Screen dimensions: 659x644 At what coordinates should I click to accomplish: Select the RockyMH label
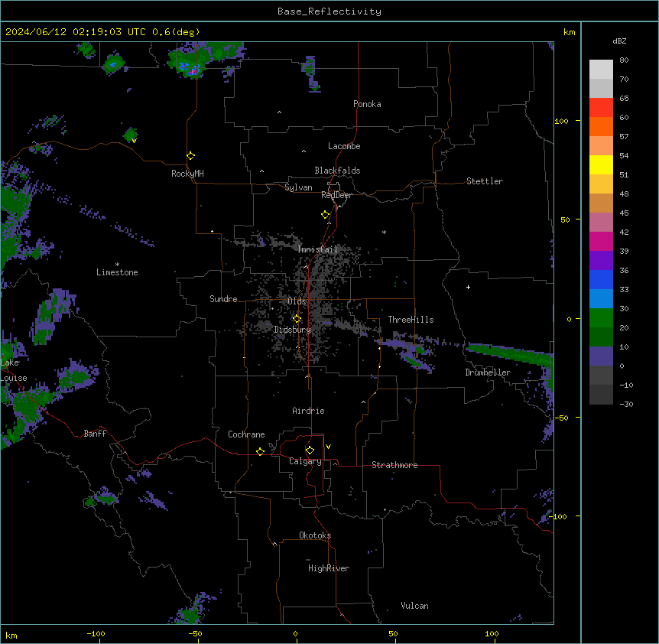coord(187,174)
